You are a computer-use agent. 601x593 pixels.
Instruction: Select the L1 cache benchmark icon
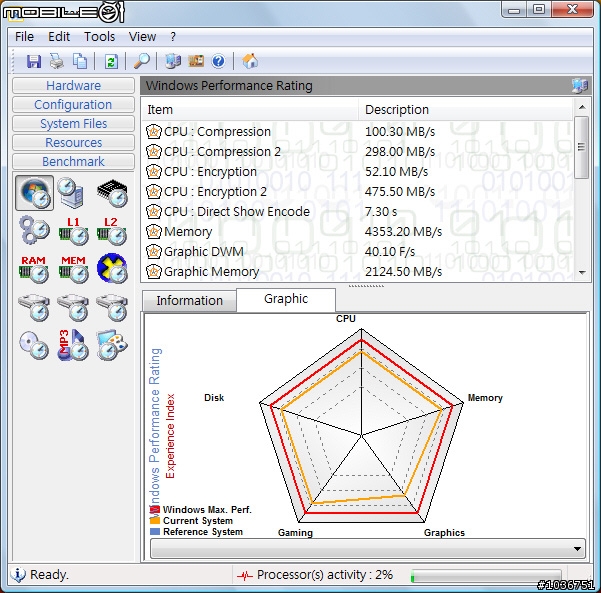tap(73, 231)
